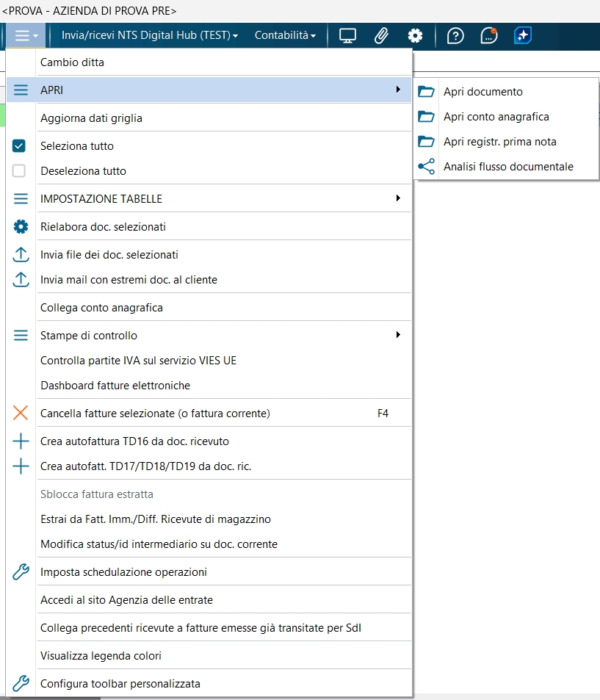The image size is (600, 700).
Task: Open the chat notifications icon
Action: pyautogui.click(x=488, y=35)
